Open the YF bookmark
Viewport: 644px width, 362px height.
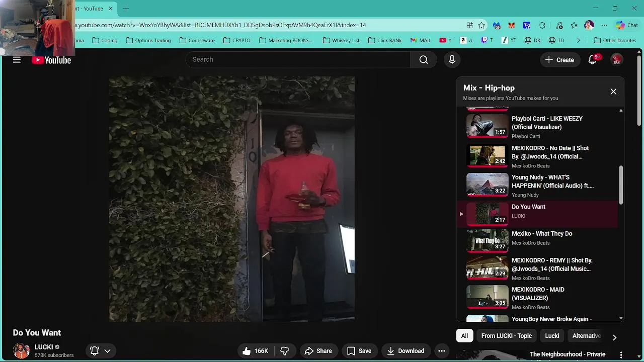508,40
